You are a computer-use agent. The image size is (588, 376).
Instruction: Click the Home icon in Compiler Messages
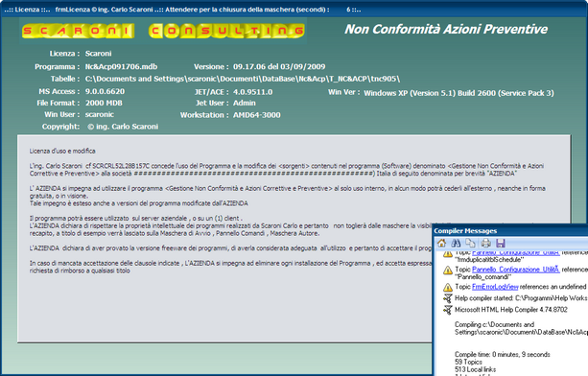[x=442, y=244]
